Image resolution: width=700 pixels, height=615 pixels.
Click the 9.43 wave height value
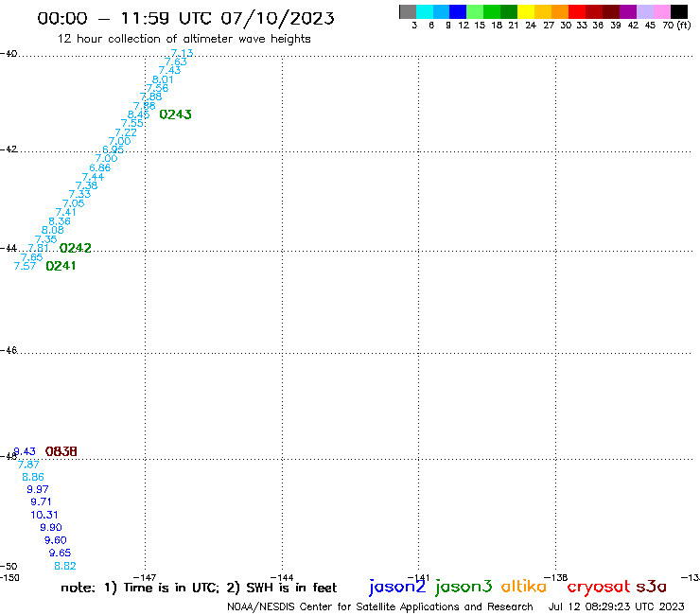[x=25, y=451]
